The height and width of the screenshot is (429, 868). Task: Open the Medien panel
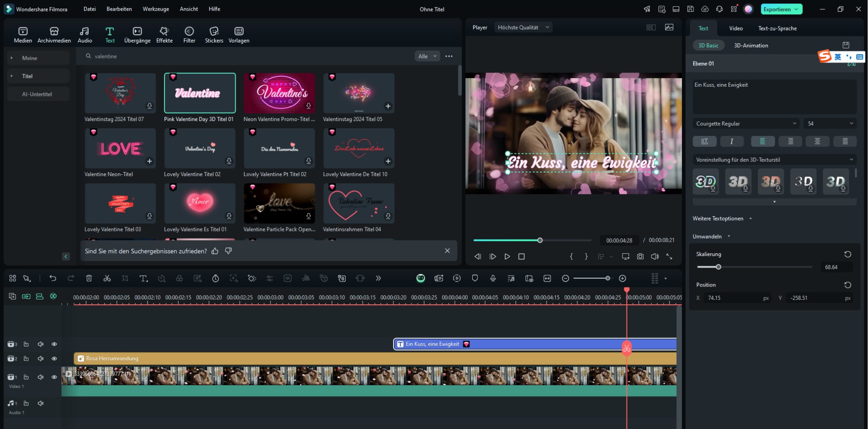23,35
